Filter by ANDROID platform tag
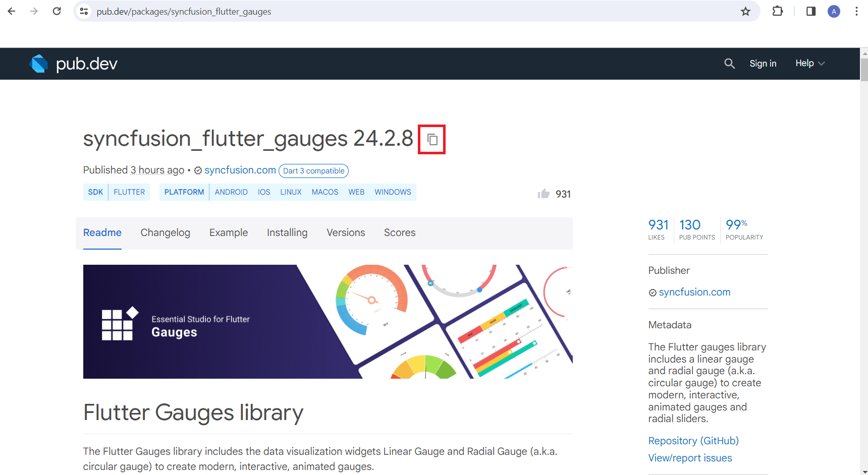The image size is (868, 475). point(231,192)
